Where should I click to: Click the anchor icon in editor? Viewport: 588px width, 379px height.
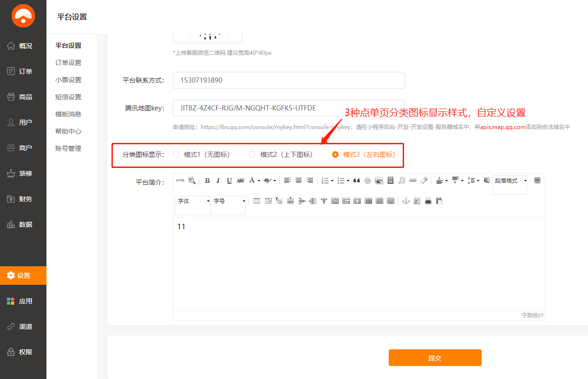click(405, 201)
